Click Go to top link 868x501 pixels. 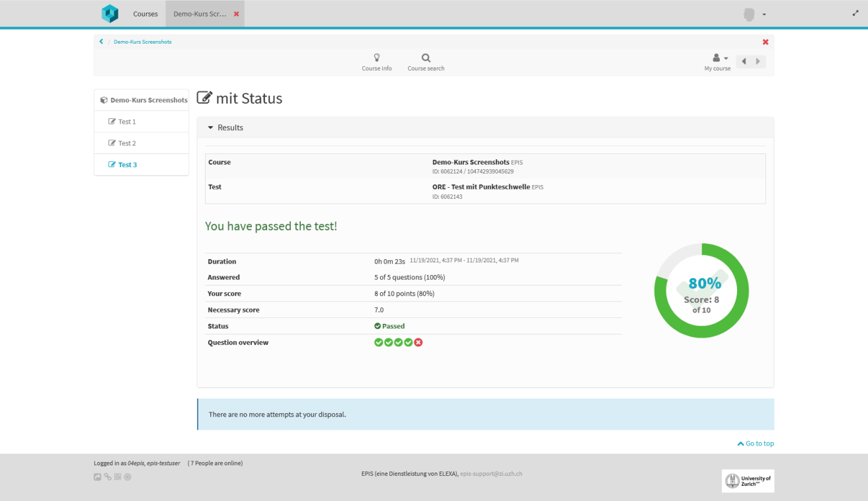(x=756, y=443)
